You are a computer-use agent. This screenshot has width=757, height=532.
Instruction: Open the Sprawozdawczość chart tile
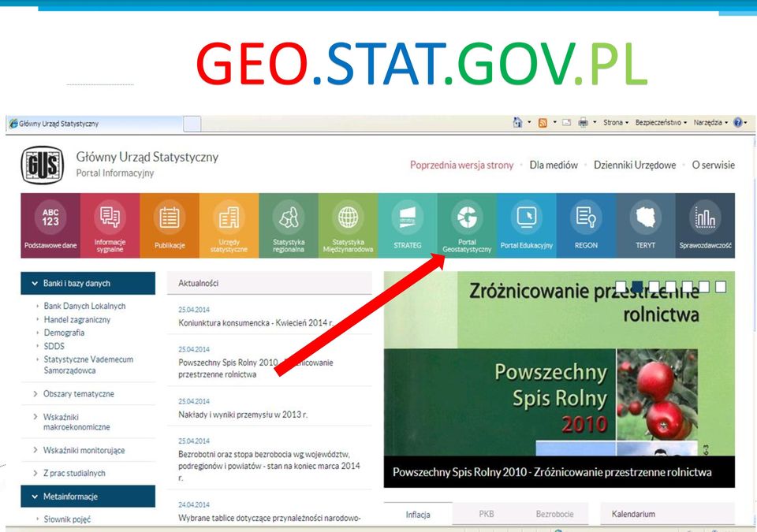pos(705,225)
